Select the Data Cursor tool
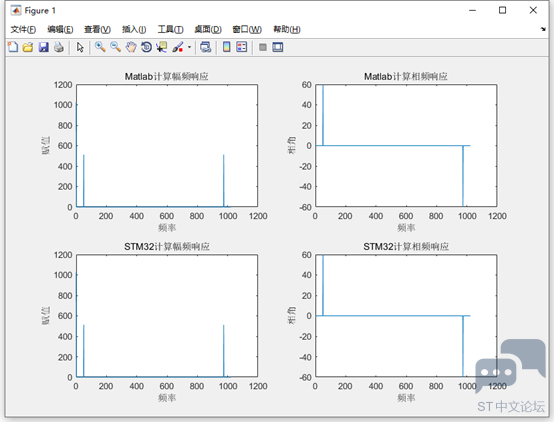554x422 pixels. pyautogui.click(x=162, y=47)
